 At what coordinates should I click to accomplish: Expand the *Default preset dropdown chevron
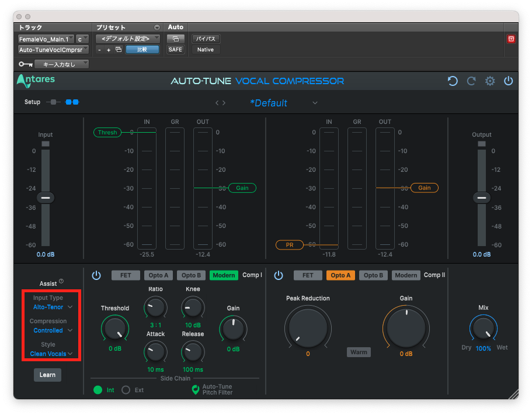(x=315, y=103)
